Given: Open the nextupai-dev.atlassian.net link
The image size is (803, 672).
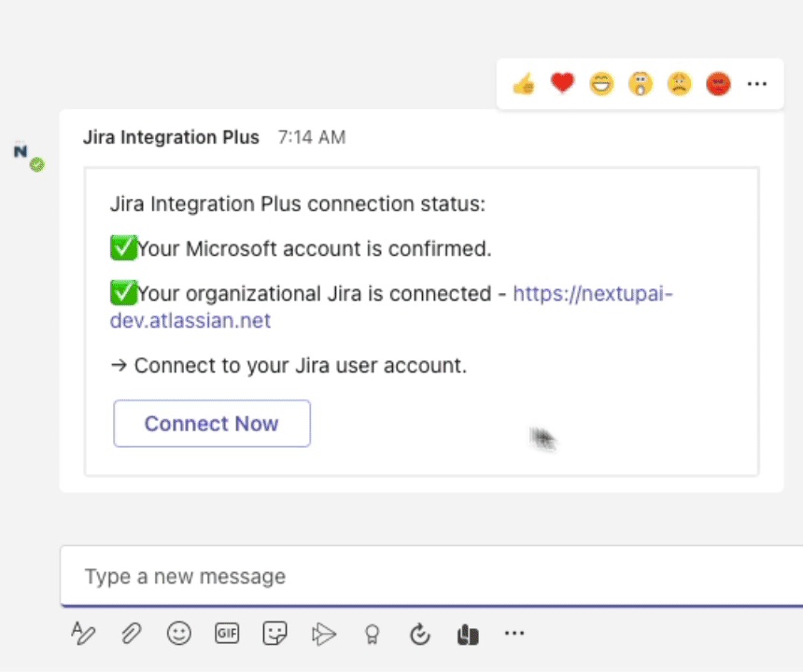Looking at the screenshot, I should [x=391, y=307].
